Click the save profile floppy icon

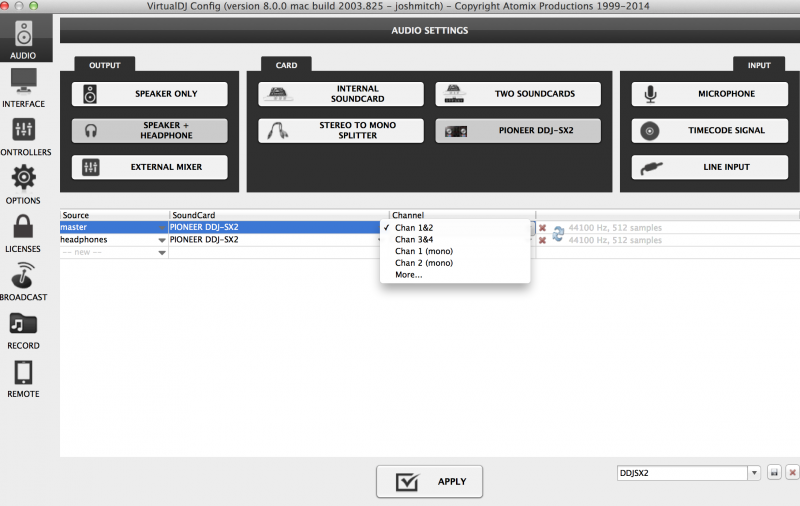pyautogui.click(x=774, y=472)
